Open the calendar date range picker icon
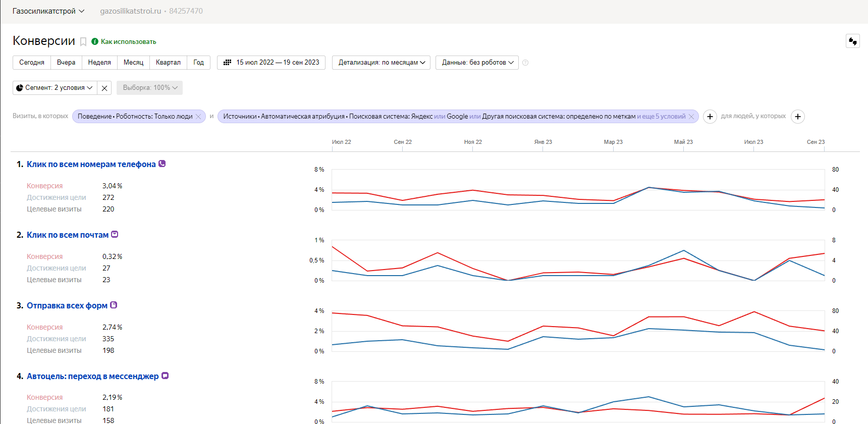868x424 pixels. coord(227,63)
